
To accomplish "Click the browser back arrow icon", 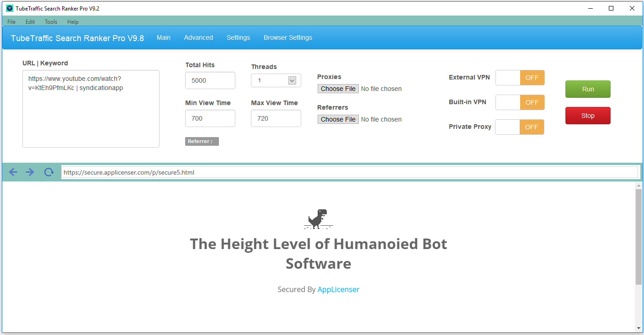I will point(13,172).
